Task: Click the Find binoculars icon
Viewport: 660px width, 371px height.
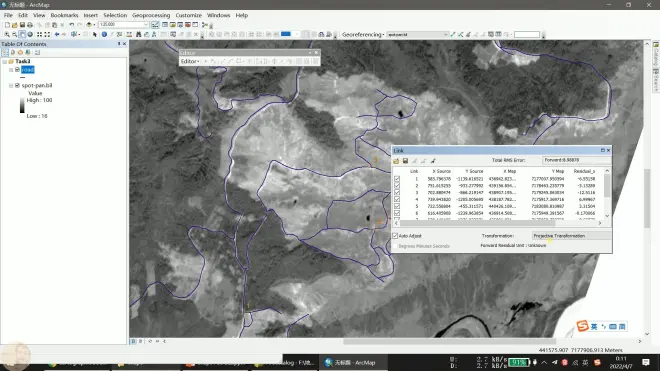Action: click(x=138, y=35)
